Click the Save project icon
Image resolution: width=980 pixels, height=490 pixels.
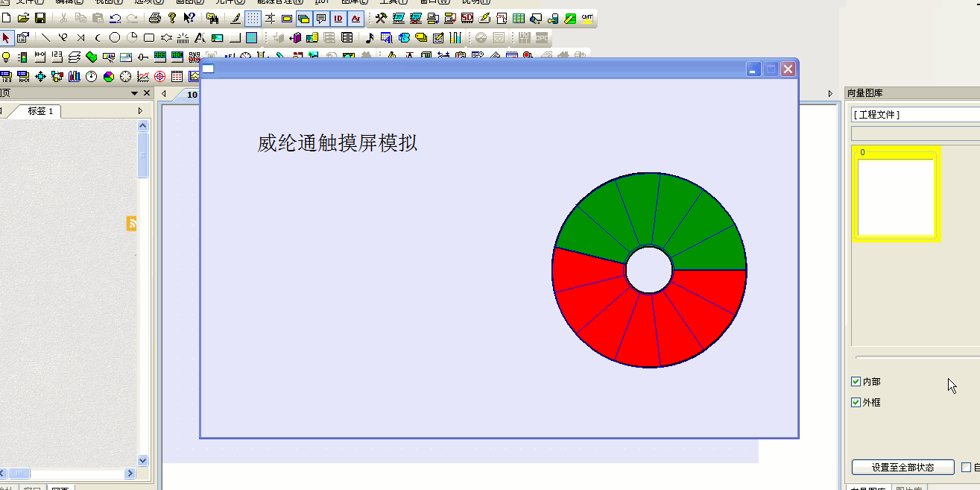[x=40, y=18]
